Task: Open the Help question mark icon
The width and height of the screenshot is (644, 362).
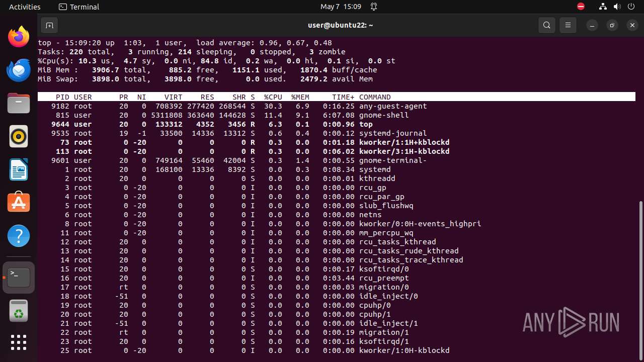Action: click(x=19, y=236)
